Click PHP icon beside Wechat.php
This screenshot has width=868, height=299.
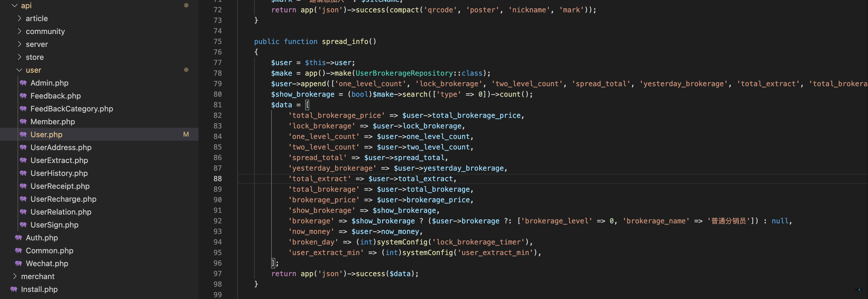point(18,264)
